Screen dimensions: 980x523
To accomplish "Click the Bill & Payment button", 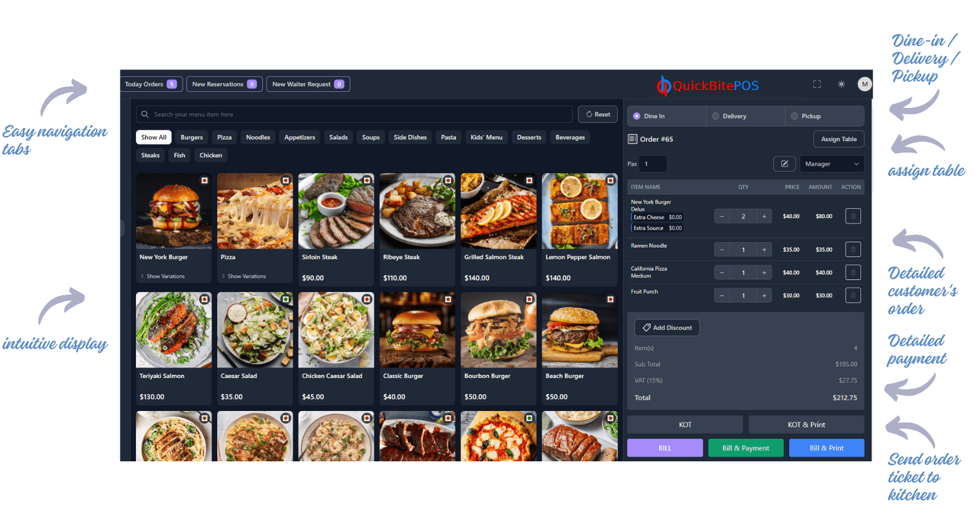I will [745, 448].
